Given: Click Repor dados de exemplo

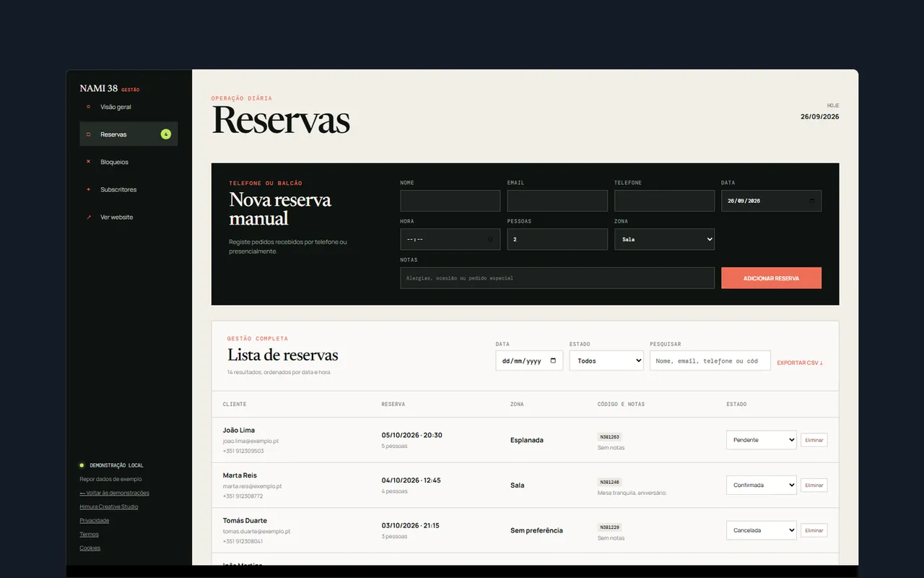Looking at the screenshot, I should pos(110,479).
